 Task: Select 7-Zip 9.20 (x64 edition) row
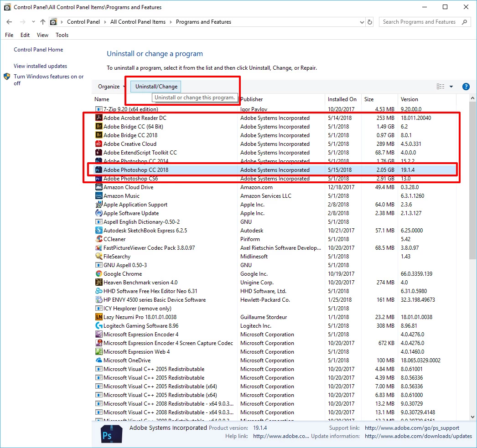(275, 109)
